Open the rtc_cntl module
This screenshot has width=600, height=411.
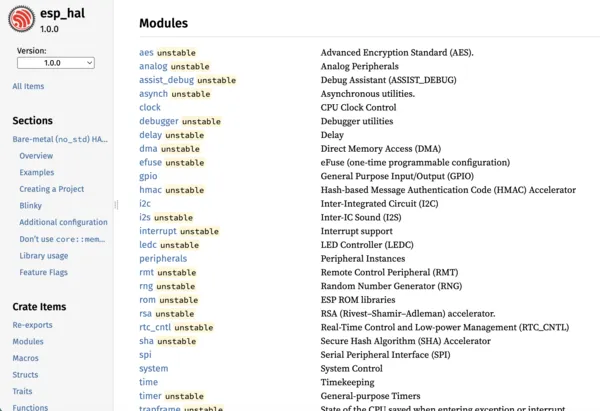pos(155,327)
